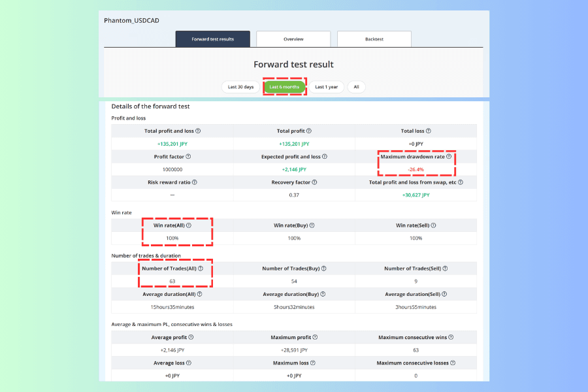This screenshot has width=588, height=392.
Task: Click the +28,591 JPY maximum profit value
Action: tap(294, 350)
